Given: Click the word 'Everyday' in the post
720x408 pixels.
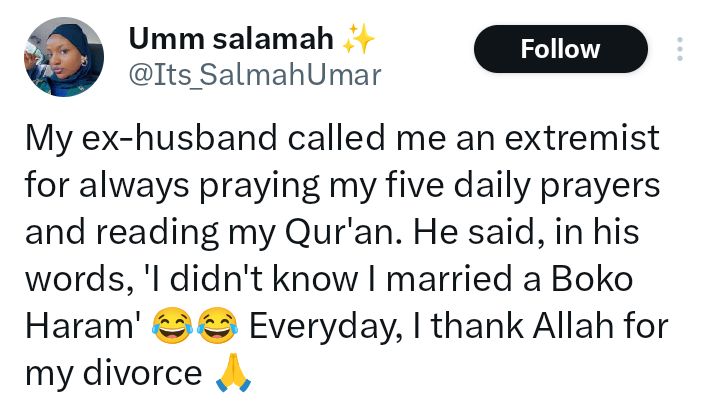Looking at the screenshot, I should click(316, 326).
